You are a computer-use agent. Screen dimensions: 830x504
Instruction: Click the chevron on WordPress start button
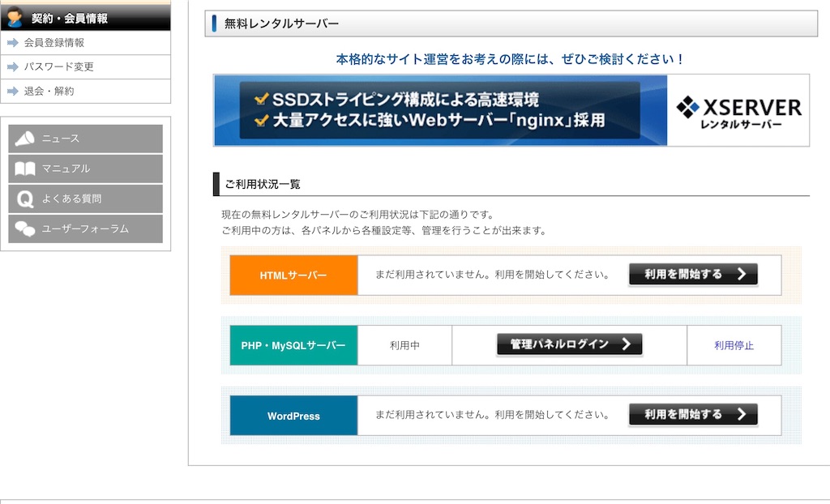point(742,414)
